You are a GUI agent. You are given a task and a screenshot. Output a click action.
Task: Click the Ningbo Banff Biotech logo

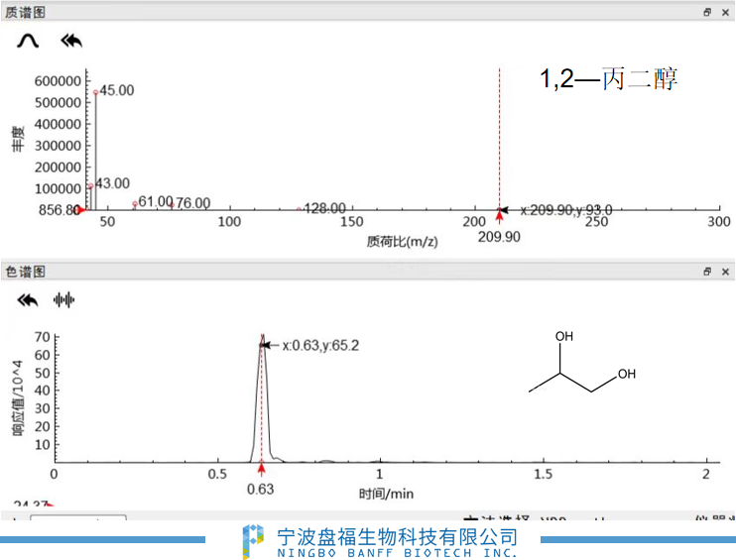tap(254, 542)
